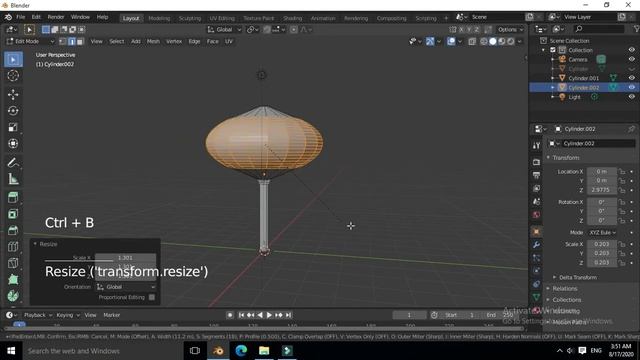The height and width of the screenshot is (360, 640).
Task: Choose the Loop Cut tool
Action: pos(13,246)
